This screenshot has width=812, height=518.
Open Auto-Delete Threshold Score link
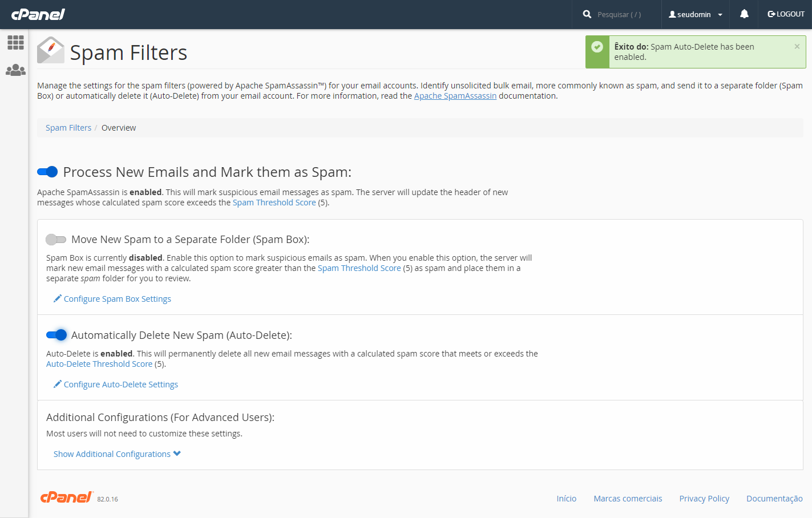[99, 364]
